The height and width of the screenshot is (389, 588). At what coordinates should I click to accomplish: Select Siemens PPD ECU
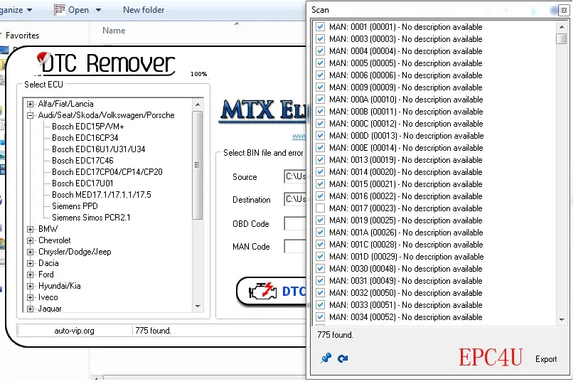[x=75, y=206]
